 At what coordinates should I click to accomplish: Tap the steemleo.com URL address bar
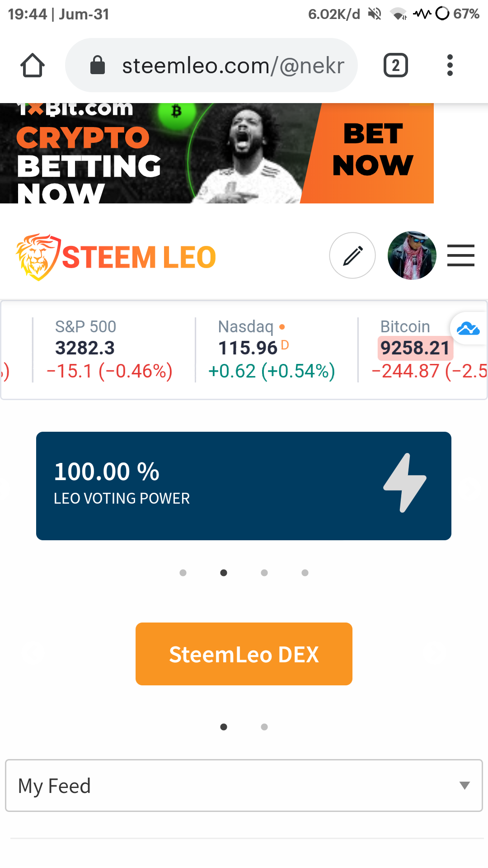[211, 65]
